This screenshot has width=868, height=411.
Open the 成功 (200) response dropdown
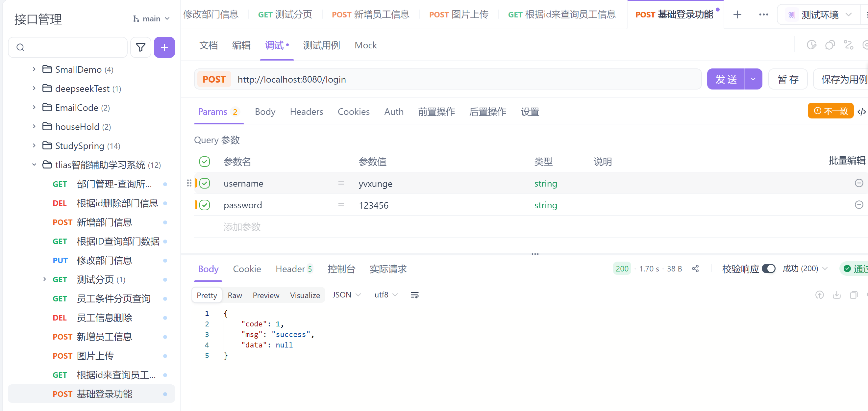(x=805, y=269)
